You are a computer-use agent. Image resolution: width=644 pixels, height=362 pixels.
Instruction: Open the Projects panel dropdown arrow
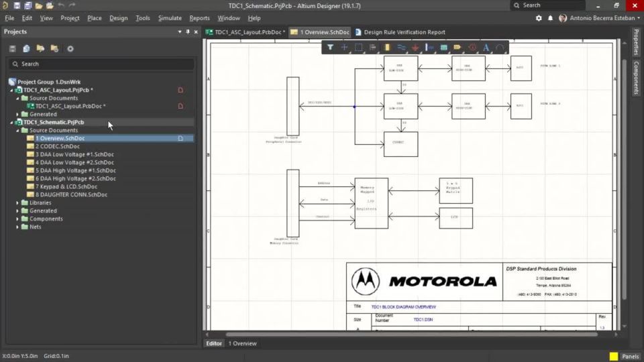[x=180, y=32]
